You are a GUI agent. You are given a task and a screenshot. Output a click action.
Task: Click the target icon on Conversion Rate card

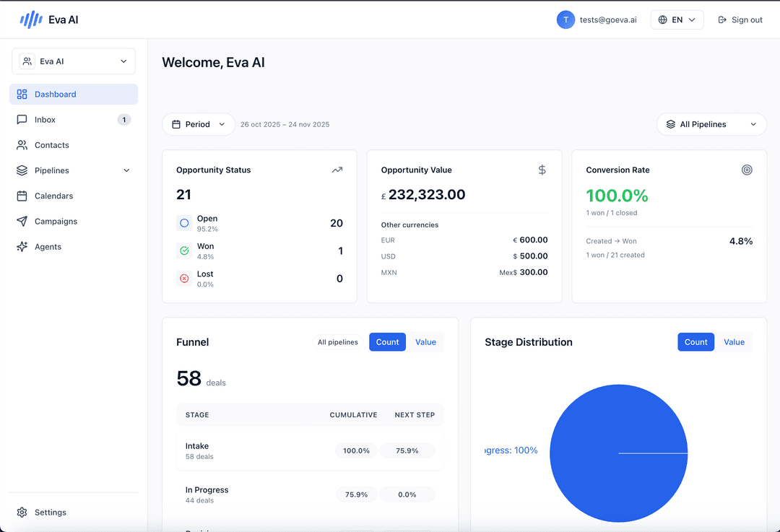747,170
